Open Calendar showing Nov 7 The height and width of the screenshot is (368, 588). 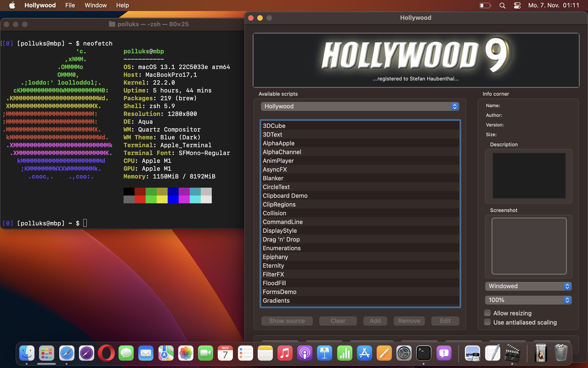click(225, 353)
